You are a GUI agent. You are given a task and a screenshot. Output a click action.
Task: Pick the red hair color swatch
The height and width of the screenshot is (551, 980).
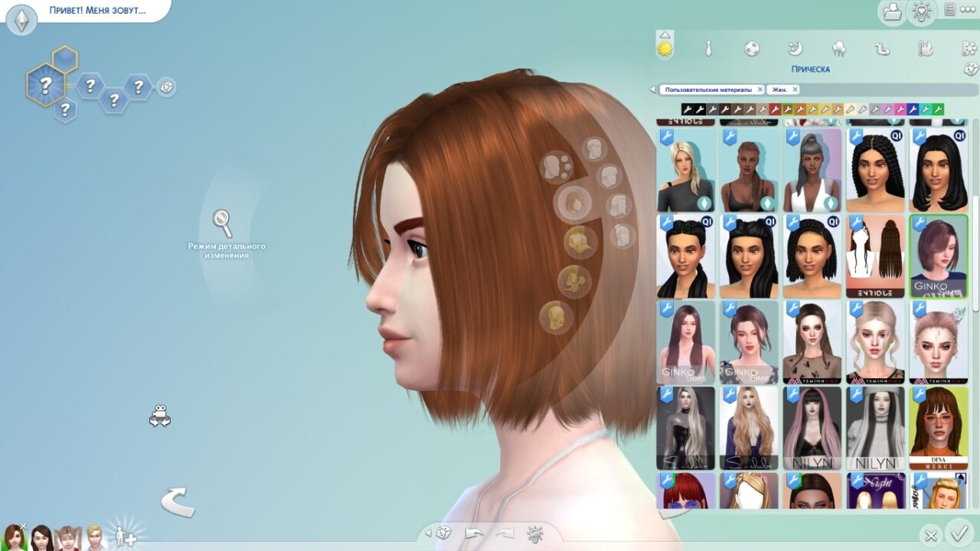click(775, 109)
